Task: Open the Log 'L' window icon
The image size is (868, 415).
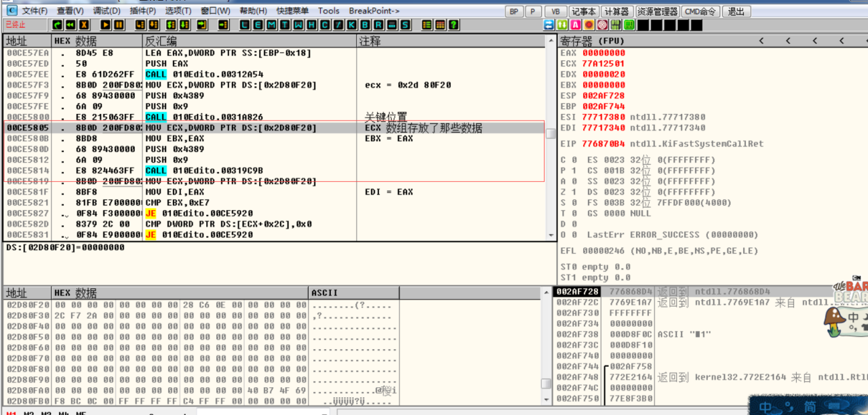Action: click(x=245, y=25)
